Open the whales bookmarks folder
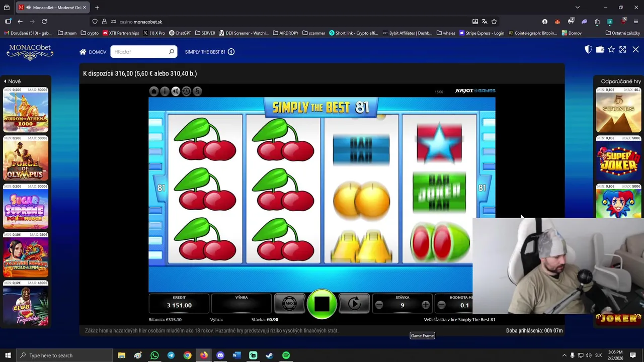Screen dimensions: 644x362 pyautogui.click(x=446, y=33)
